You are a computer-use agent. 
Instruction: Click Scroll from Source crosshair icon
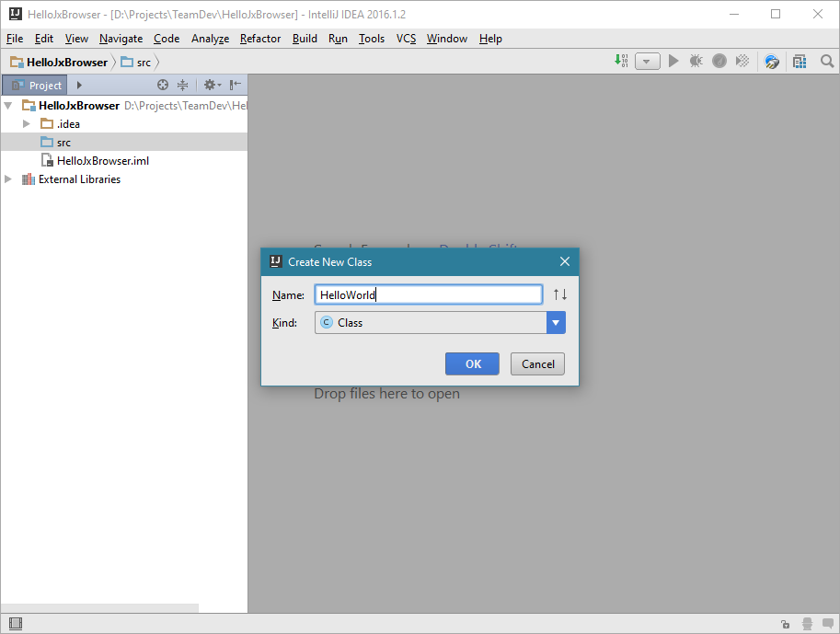tap(163, 85)
